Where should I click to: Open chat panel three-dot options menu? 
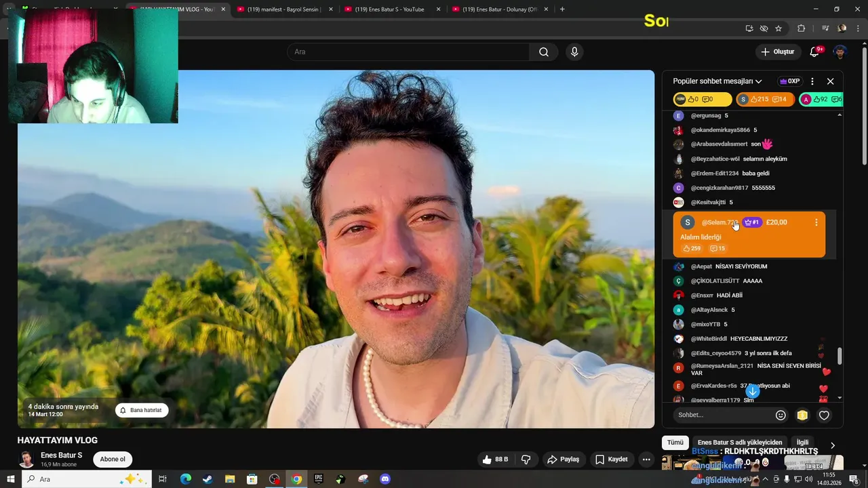click(x=812, y=81)
